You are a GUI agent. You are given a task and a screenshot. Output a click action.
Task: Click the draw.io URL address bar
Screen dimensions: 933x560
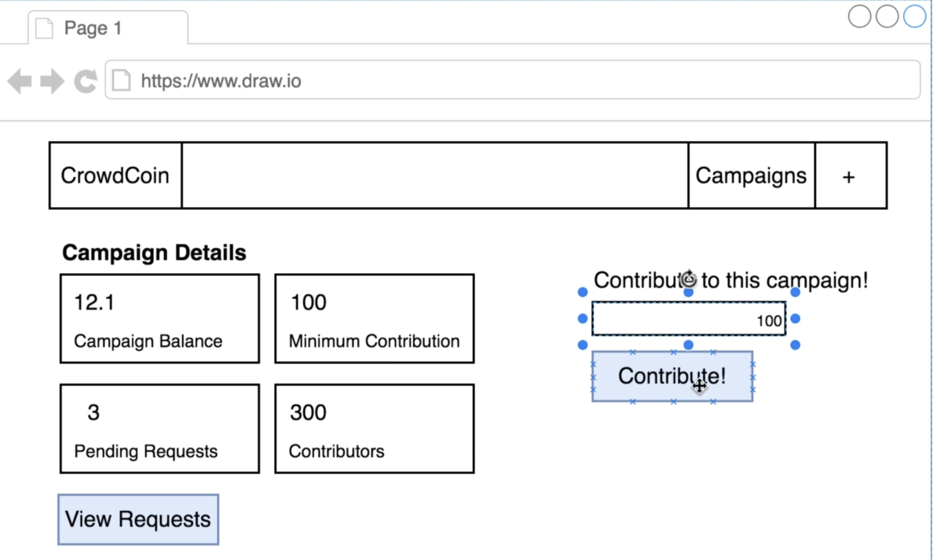(x=512, y=80)
